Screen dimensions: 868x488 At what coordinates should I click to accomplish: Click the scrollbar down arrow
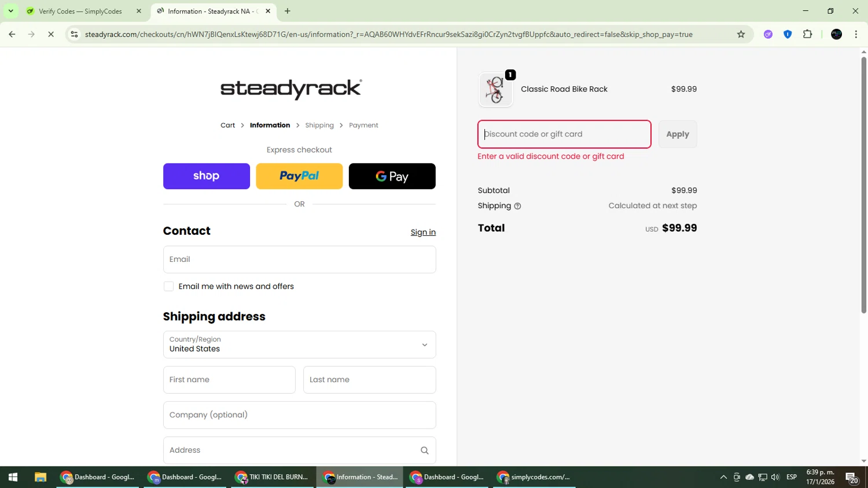(863, 461)
